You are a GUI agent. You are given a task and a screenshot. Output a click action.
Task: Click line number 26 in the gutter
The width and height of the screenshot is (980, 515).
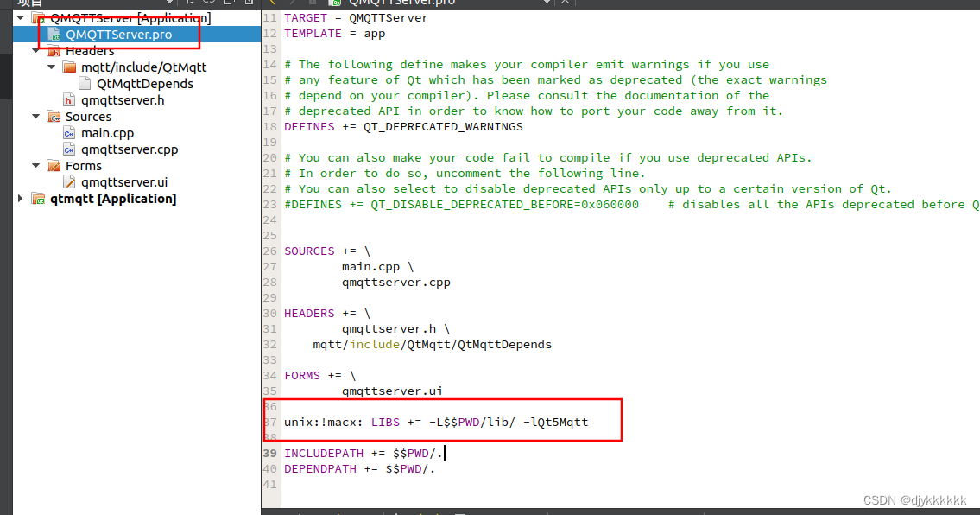click(x=270, y=251)
